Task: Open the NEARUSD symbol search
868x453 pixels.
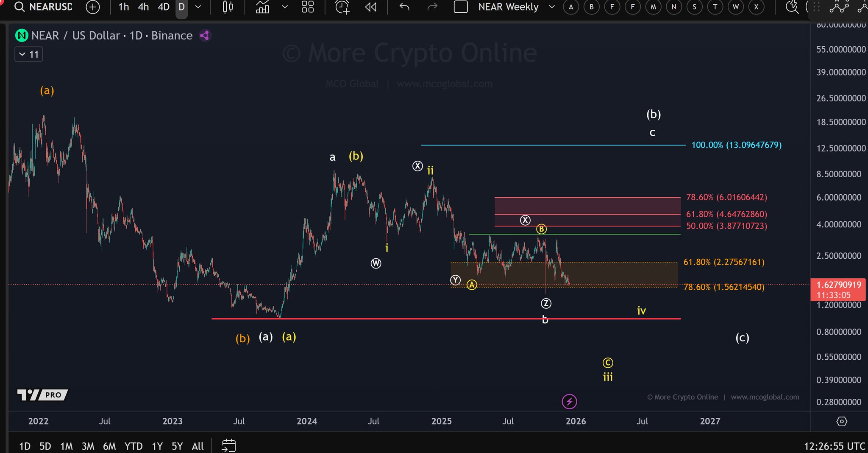Action: pos(43,7)
